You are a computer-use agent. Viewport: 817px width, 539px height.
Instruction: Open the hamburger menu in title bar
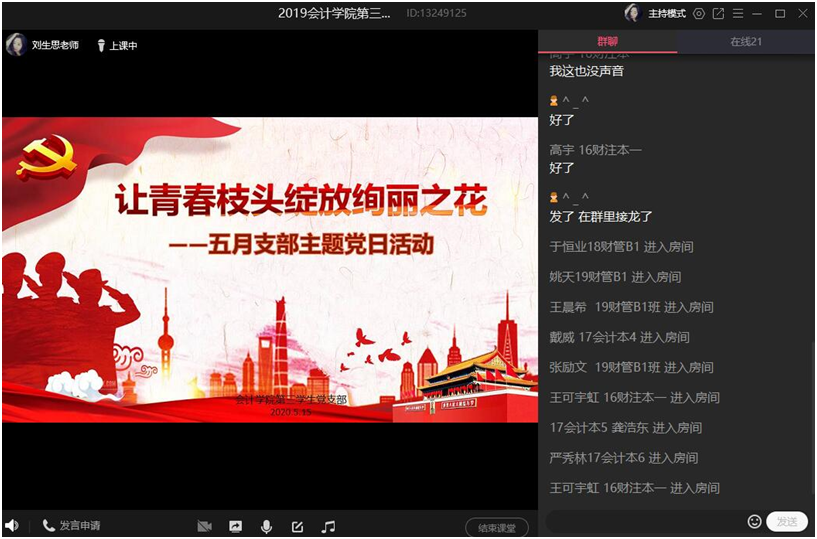(738, 14)
